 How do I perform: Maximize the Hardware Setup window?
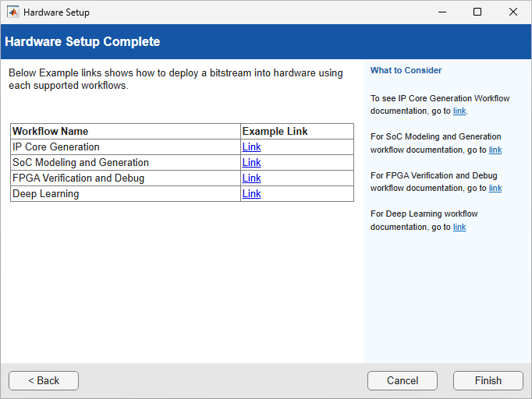point(477,12)
